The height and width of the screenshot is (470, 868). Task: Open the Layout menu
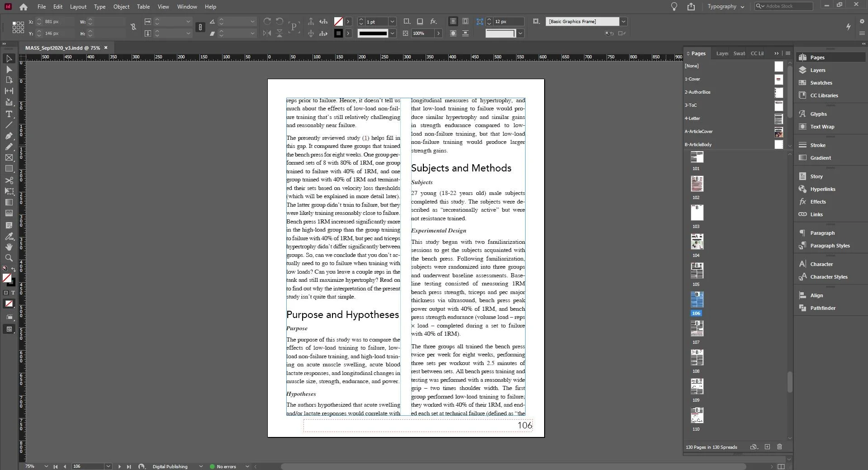click(78, 6)
